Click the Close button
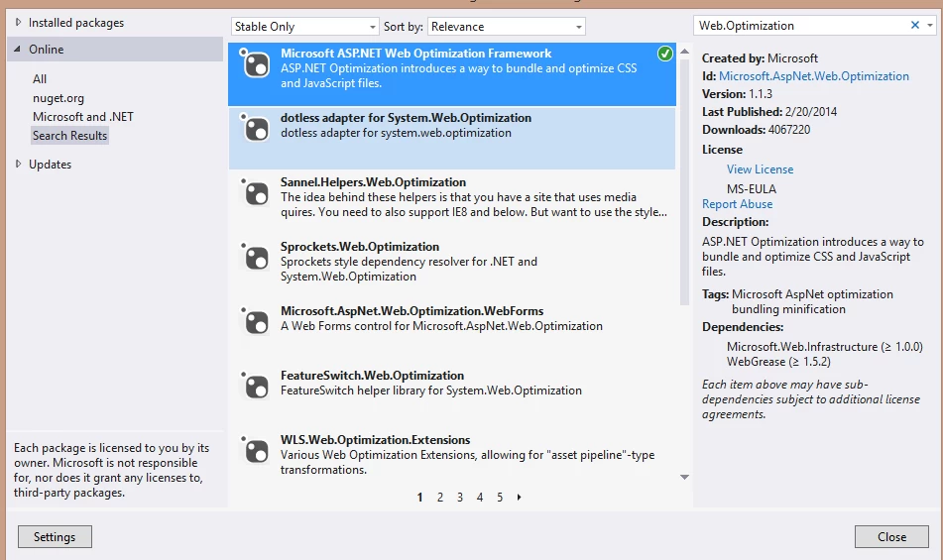The image size is (943, 560). click(891, 536)
